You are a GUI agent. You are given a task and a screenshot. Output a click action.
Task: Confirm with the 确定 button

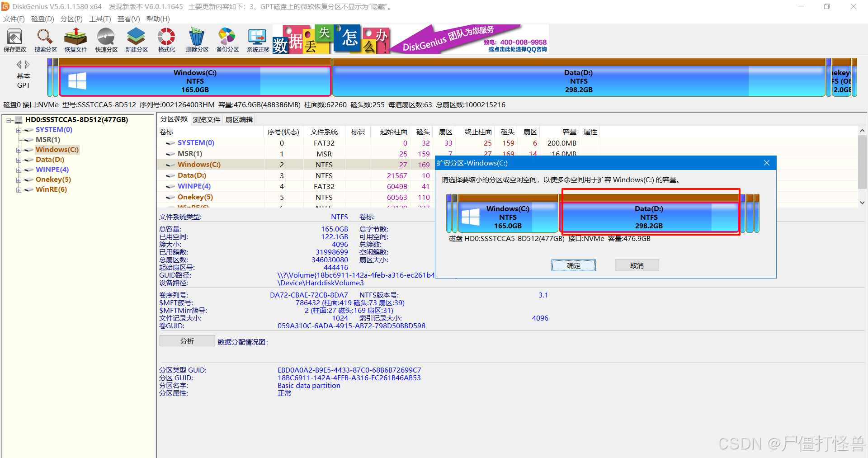(x=573, y=265)
